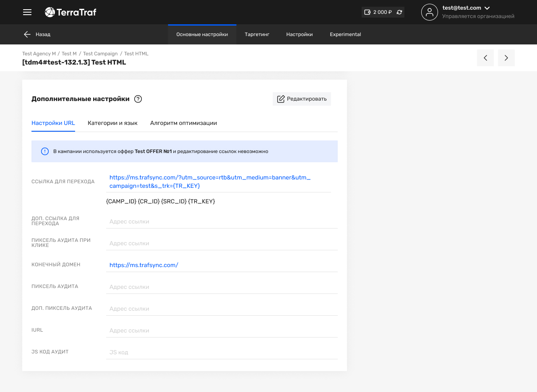537x392 pixels.
Task: Open the Алгоритм оптимизации tab
Action: pos(183,123)
